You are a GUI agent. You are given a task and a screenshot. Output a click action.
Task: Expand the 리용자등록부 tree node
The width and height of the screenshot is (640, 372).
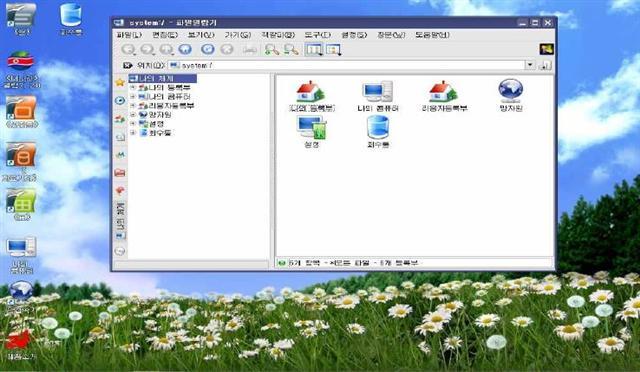pyautogui.click(x=132, y=105)
